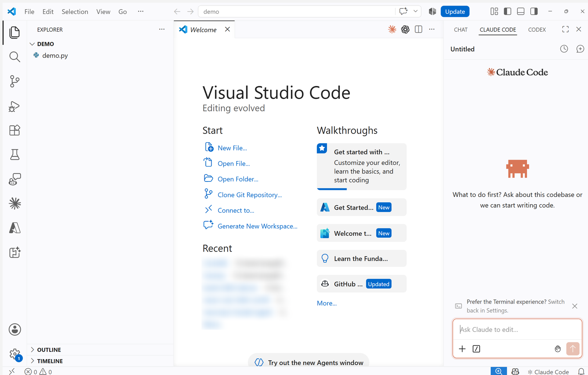Screen dimensions: 588x375
Task: Split the editor right
Action: coord(419,29)
